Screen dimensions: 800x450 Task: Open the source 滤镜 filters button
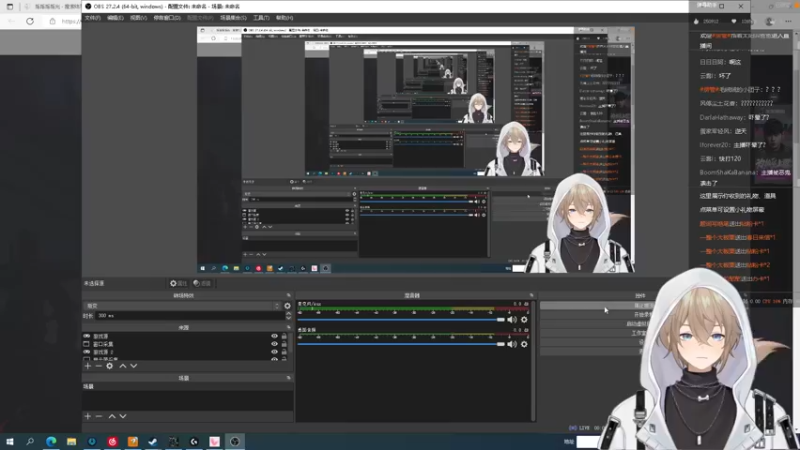[x=202, y=283]
